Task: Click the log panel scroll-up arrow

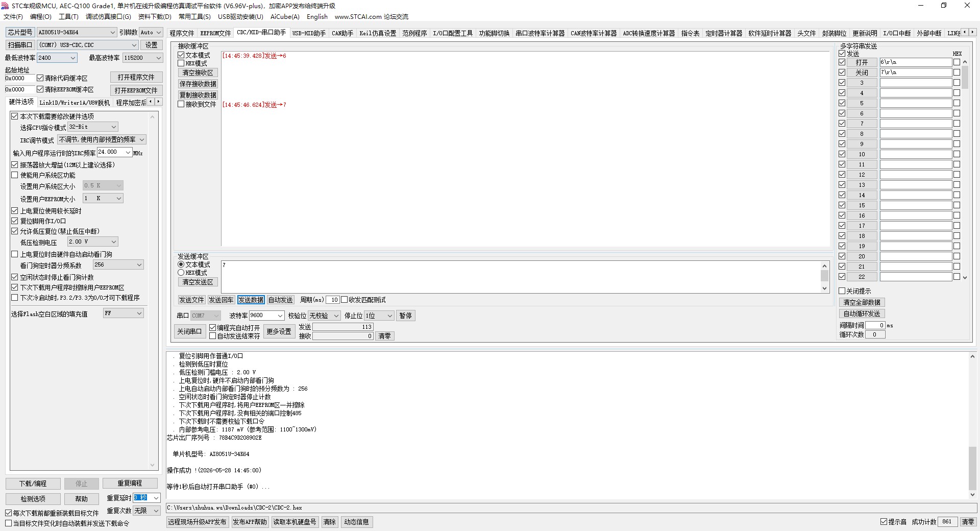Action: 972,356
